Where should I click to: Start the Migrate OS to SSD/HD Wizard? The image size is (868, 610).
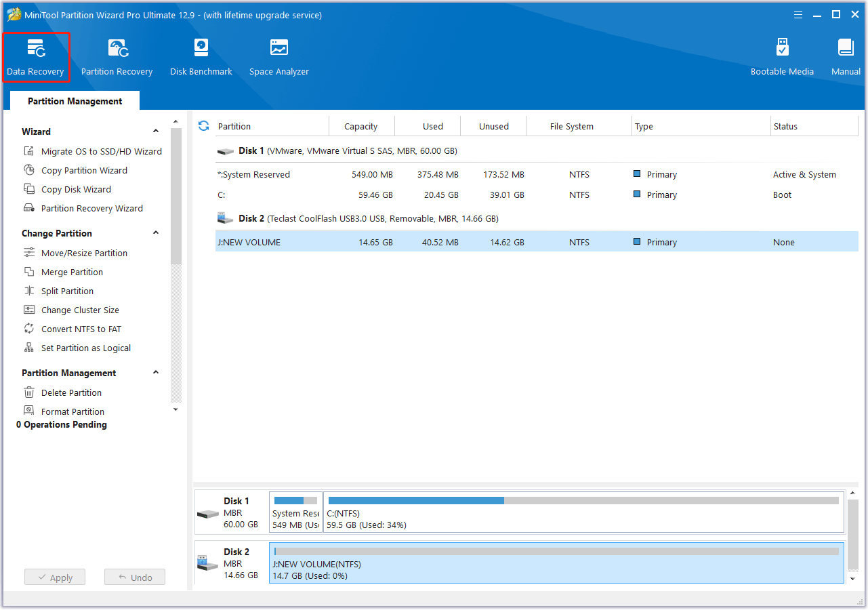click(93, 151)
